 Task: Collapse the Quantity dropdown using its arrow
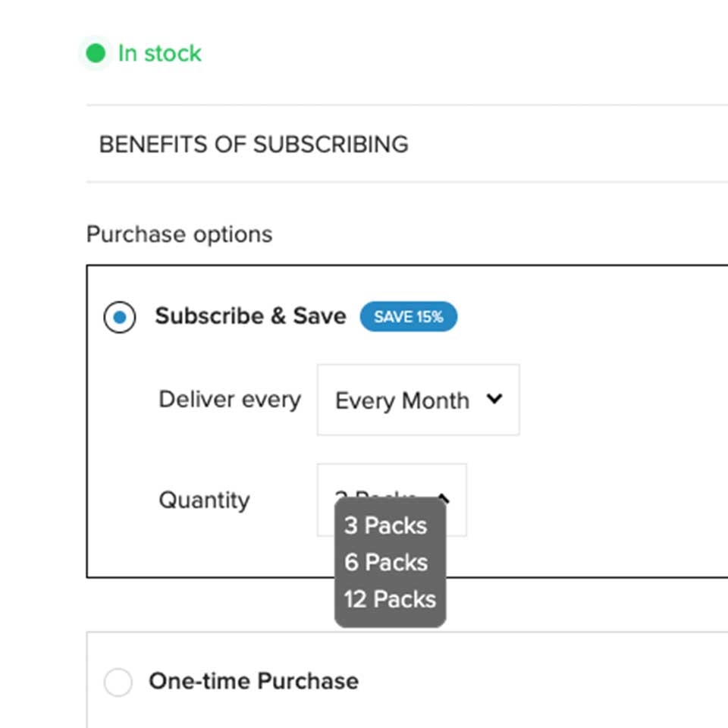pyautogui.click(x=445, y=498)
